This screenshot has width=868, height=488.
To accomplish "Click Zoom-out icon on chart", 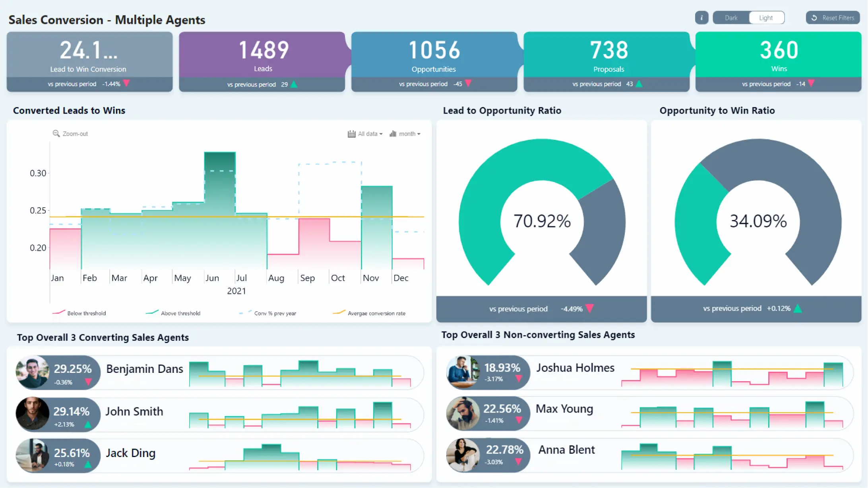I will click(x=56, y=133).
